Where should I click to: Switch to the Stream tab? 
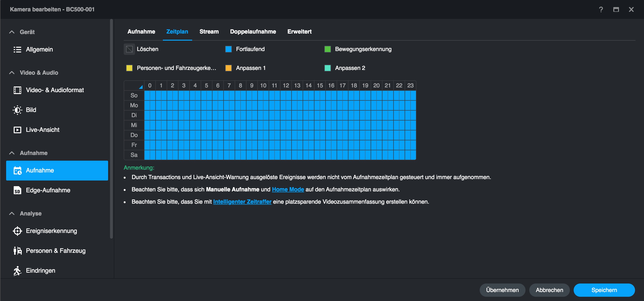coord(209,31)
